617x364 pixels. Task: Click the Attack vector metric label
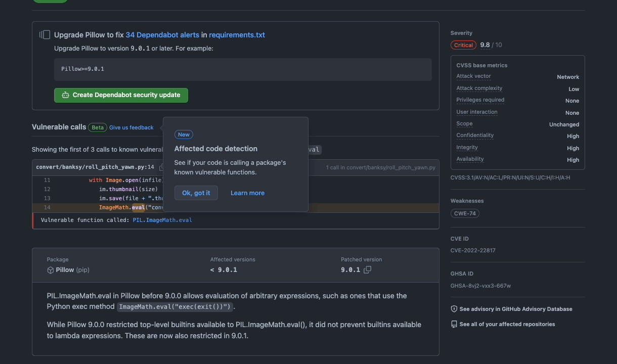[x=473, y=76]
